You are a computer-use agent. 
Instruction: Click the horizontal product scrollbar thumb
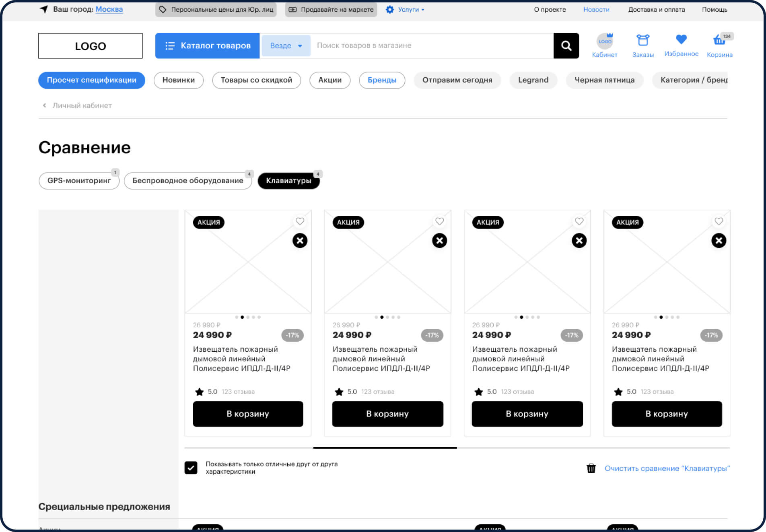pyautogui.click(x=385, y=447)
